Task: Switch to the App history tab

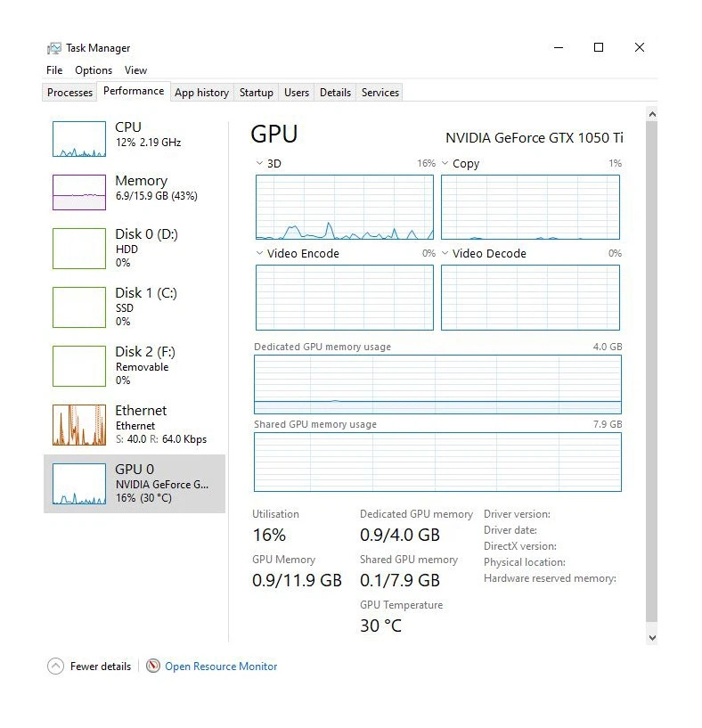Action: pyautogui.click(x=202, y=93)
